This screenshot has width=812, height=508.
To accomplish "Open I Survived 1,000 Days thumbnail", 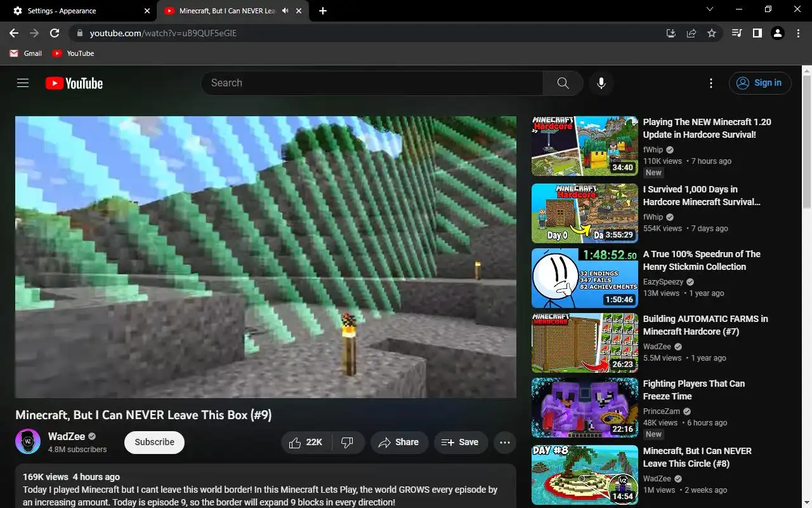I will click(x=585, y=213).
